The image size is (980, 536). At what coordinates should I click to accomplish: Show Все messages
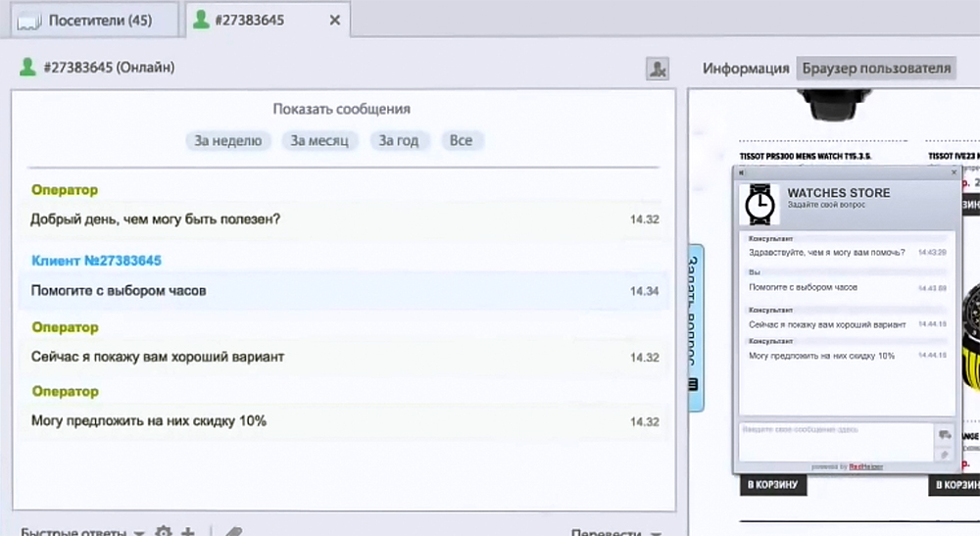(462, 140)
